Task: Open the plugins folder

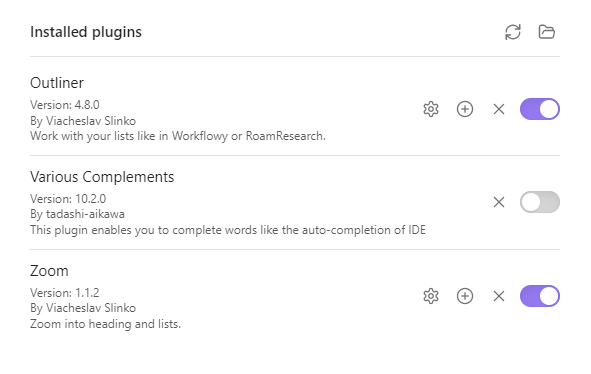Action: [547, 32]
